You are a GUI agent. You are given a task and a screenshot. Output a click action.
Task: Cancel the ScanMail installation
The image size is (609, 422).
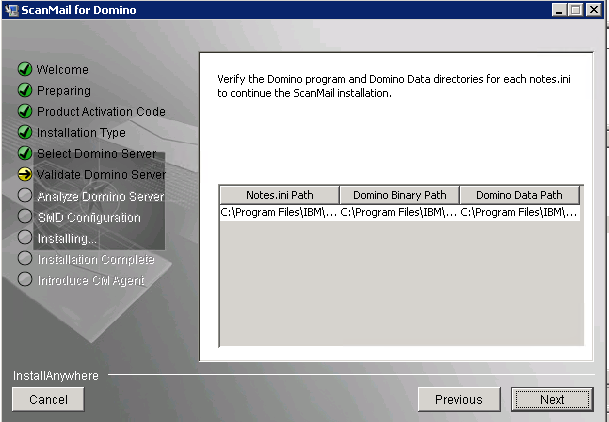[x=48, y=399]
